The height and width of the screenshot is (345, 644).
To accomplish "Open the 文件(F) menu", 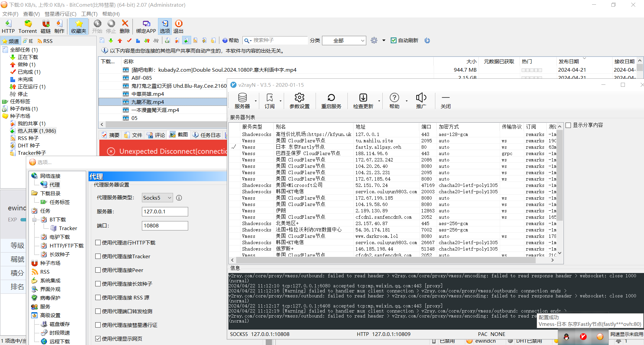I will click(10, 14).
